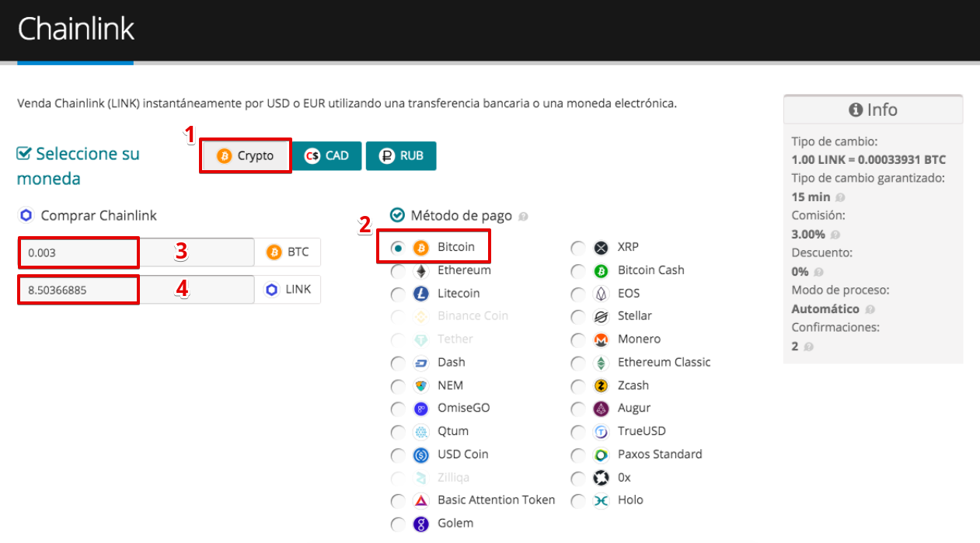Select the Basic Attention Token radio button
The width and height of the screenshot is (980, 543).
pos(398,501)
